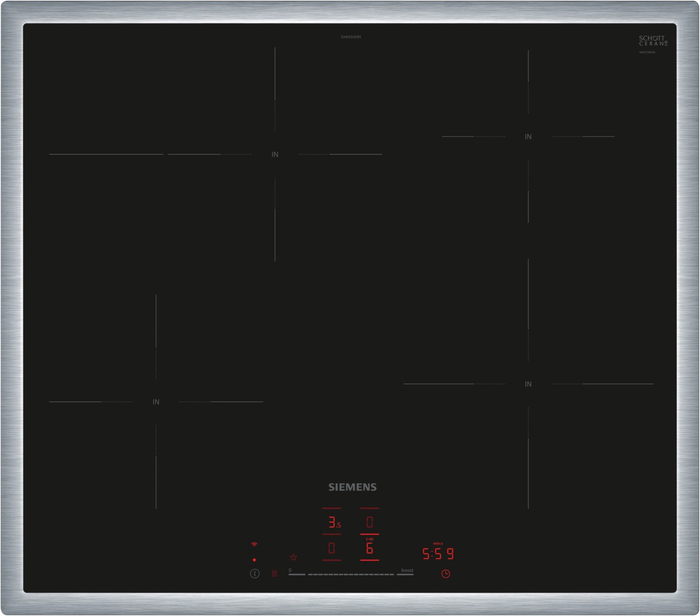Image resolution: width=700 pixels, height=616 pixels.
Task: Tap the IN mark of the bottom left zone
Action: tap(156, 402)
